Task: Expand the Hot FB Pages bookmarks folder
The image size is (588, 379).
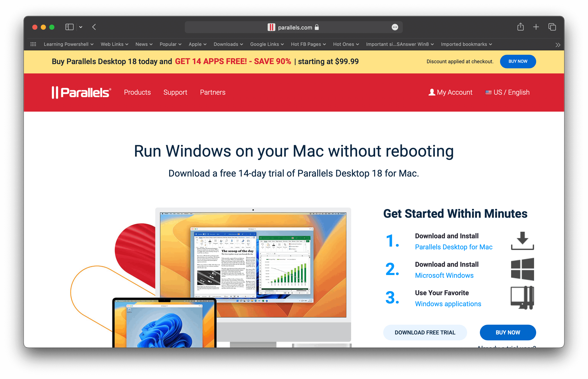Action: pos(308,44)
